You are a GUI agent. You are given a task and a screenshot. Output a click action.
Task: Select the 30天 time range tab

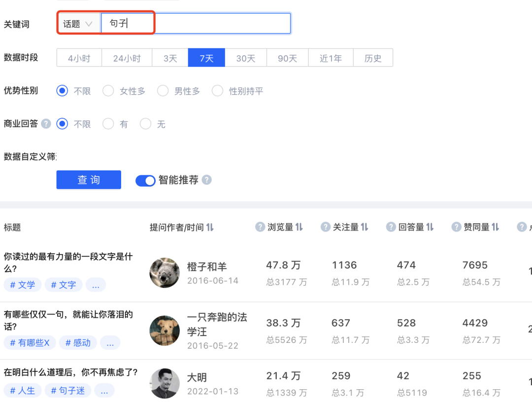click(246, 58)
